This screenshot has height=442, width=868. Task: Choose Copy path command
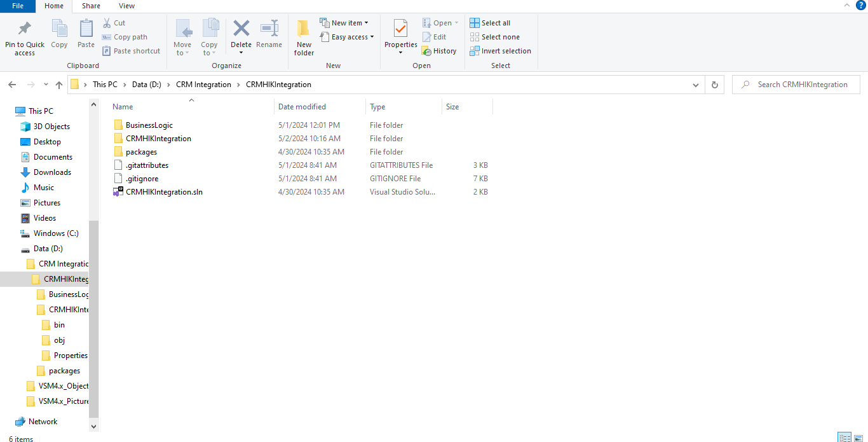coord(125,37)
